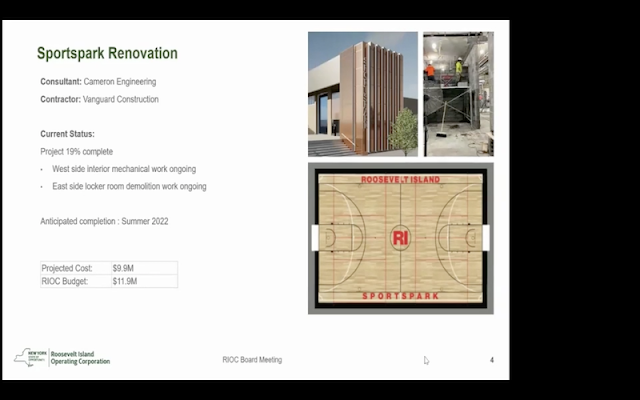Select the Contractor: Vanguard Construction line
The width and height of the screenshot is (640, 400).
(x=99, y=100)
